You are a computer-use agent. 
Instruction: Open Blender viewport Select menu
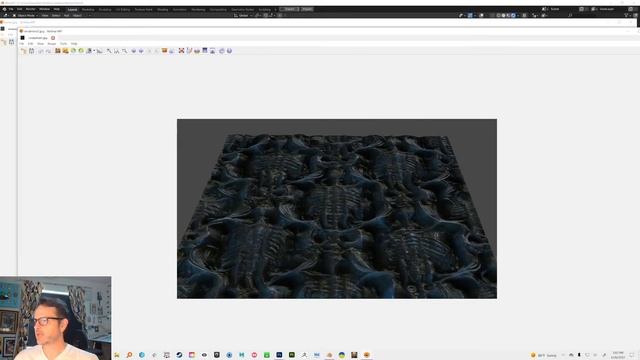[x=56, y=16]
